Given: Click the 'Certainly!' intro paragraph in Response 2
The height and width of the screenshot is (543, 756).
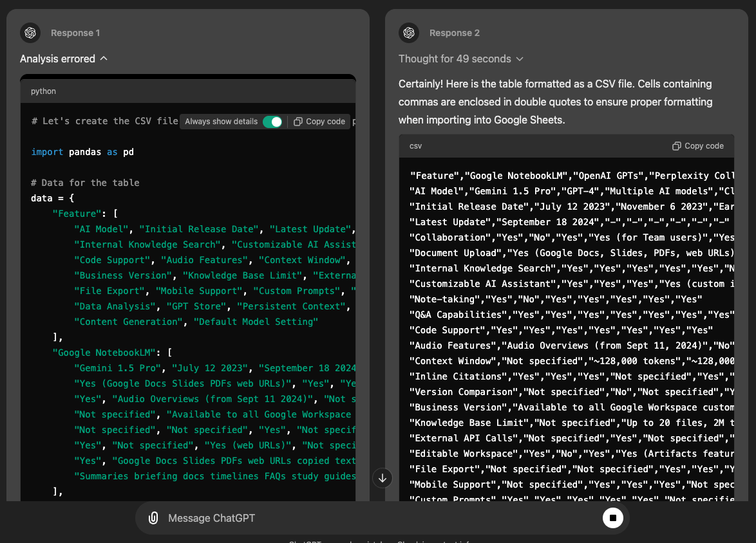Looking at the screenshot, I should point(555,102).
